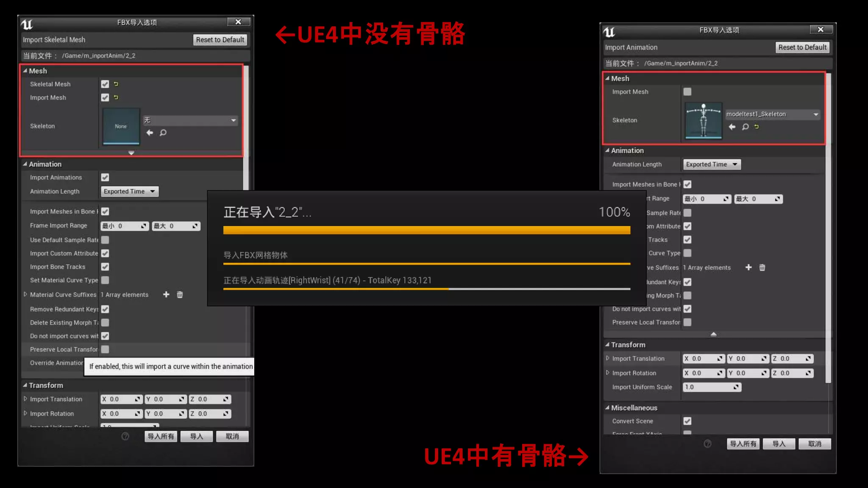This screenshot has width=868, height=488.
Task: Enable Use Default Sample Rate in left dialog
Action: pyautogui.click(x=105, y=240)
